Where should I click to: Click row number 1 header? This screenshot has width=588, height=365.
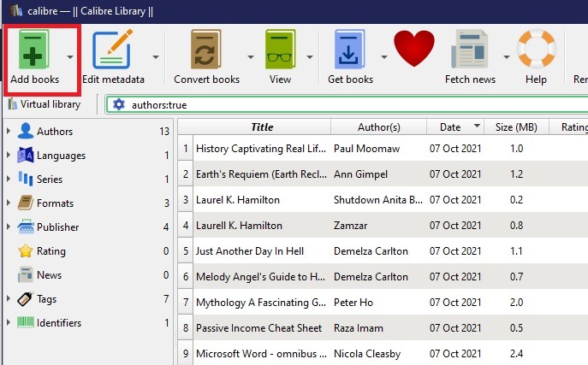tap(185, 148)
